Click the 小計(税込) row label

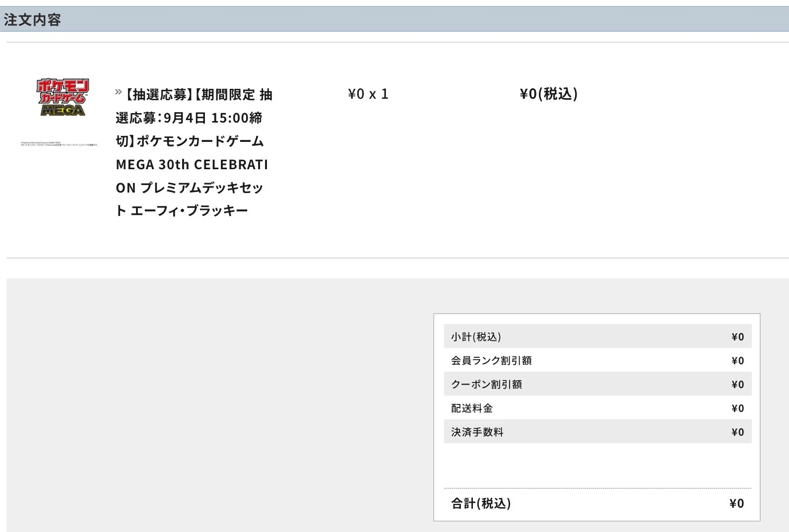tap(476, 337)
